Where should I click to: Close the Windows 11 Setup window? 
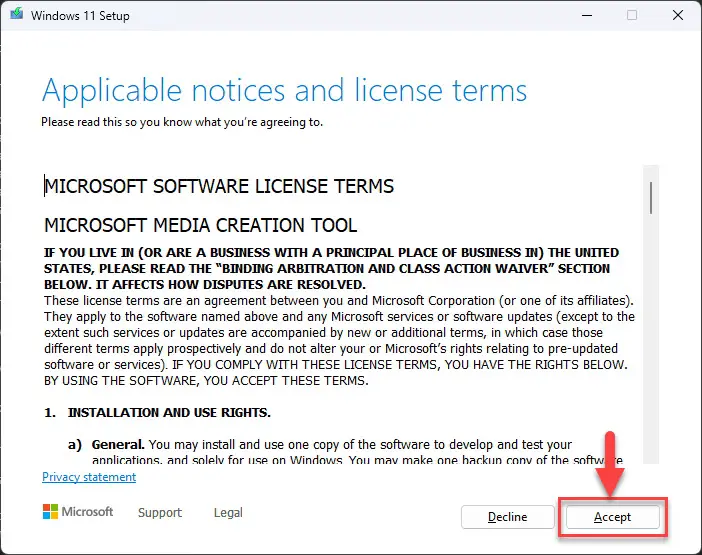(678, 15)
